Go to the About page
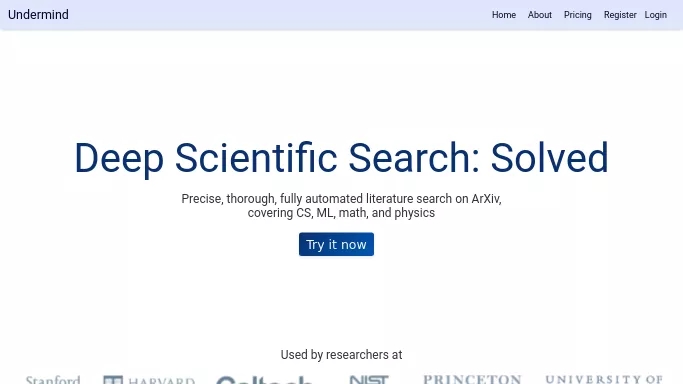 click(x=540, y=15)
